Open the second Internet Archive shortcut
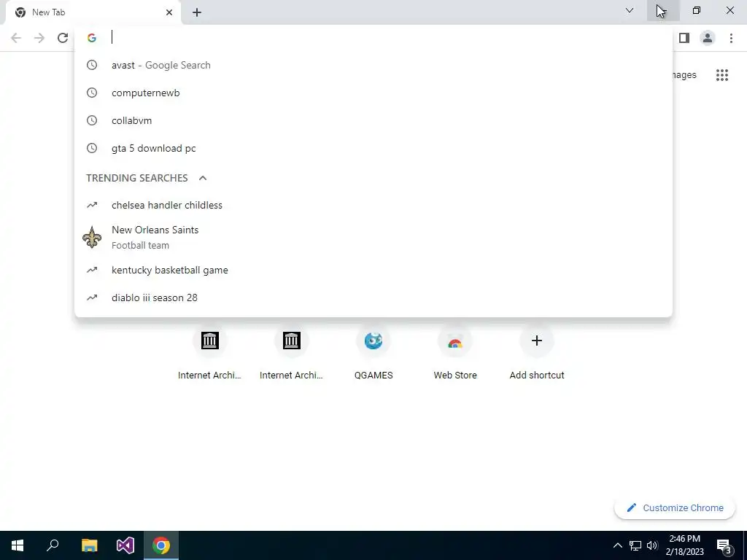The image size is (747, 560). pyautogui.click(x=292, y=354)
